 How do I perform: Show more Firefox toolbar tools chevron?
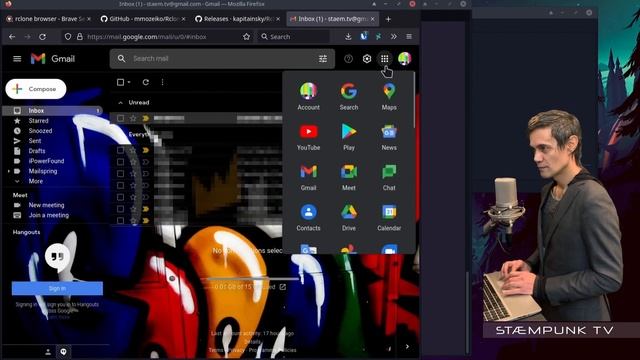(393, 37)
